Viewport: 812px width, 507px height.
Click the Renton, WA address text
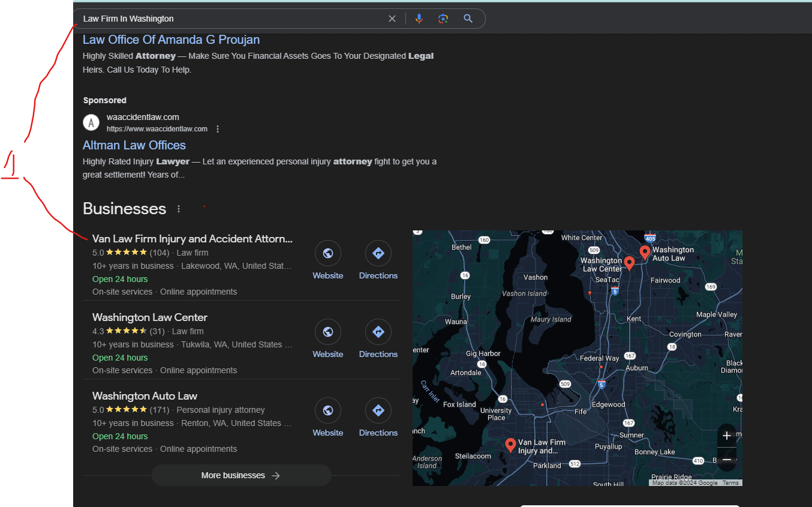pos(236,423)
